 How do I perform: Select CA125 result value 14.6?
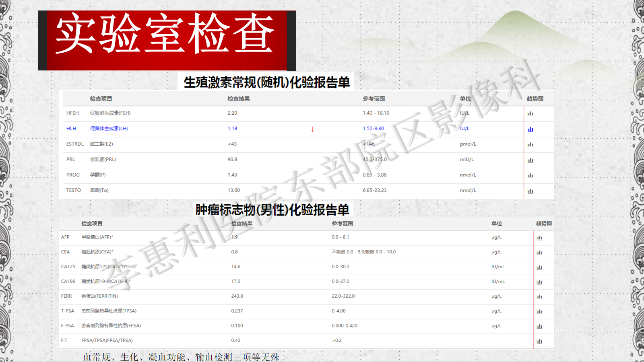click(235, 267)
